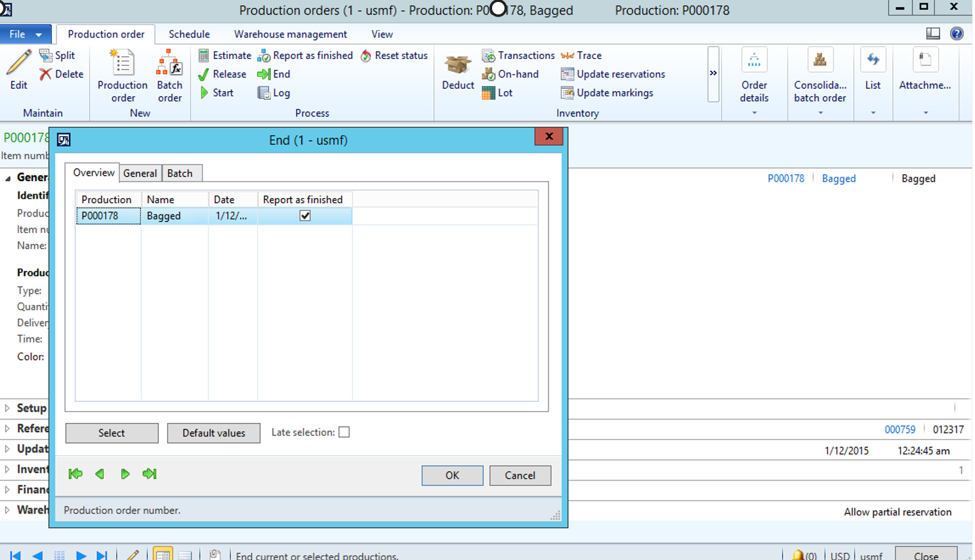Expand the Order details dropdown

[x=754, y=113]
